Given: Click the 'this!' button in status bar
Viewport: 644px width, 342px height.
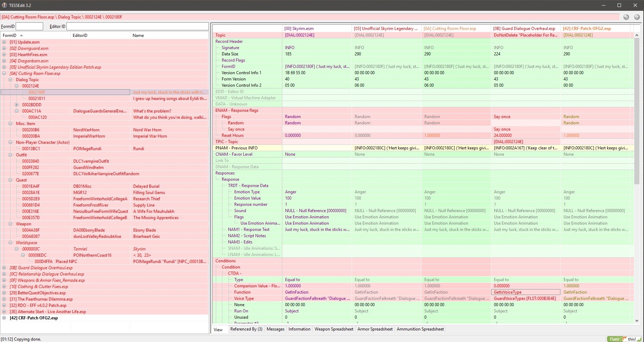Looking at the screenshot, I should 632,339.
